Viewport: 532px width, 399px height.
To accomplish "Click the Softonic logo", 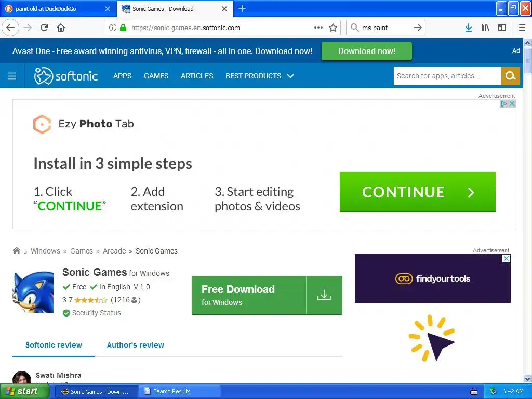I will (66, 76).
